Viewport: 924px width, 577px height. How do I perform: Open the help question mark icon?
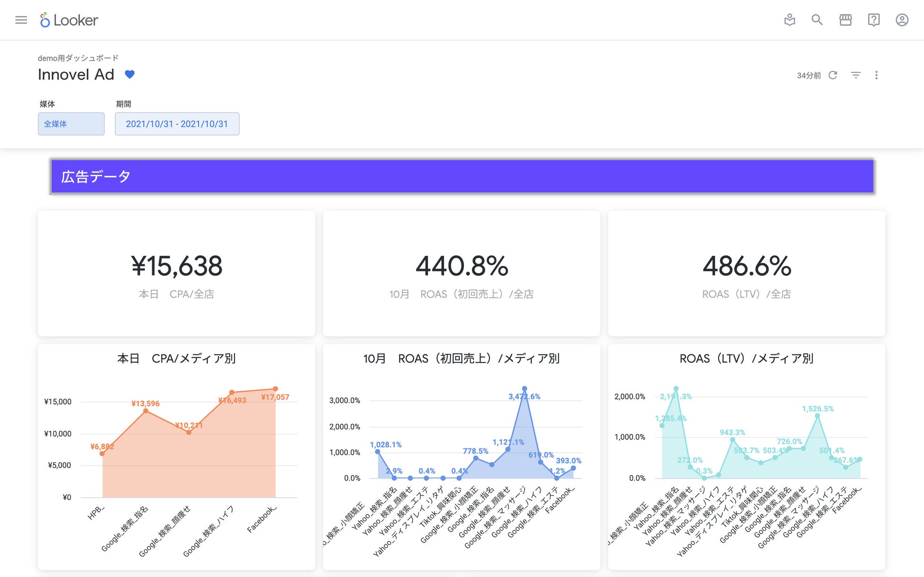873,20
